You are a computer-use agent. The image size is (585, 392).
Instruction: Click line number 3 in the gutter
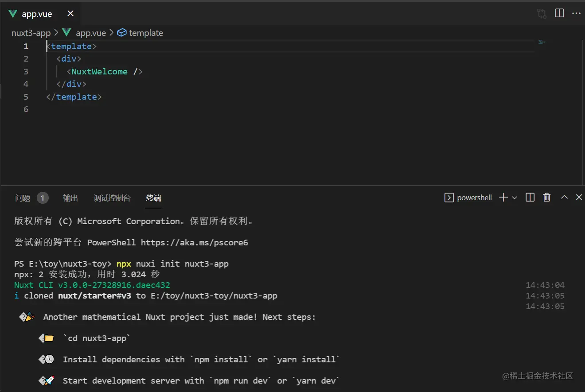tap(26, 71)
